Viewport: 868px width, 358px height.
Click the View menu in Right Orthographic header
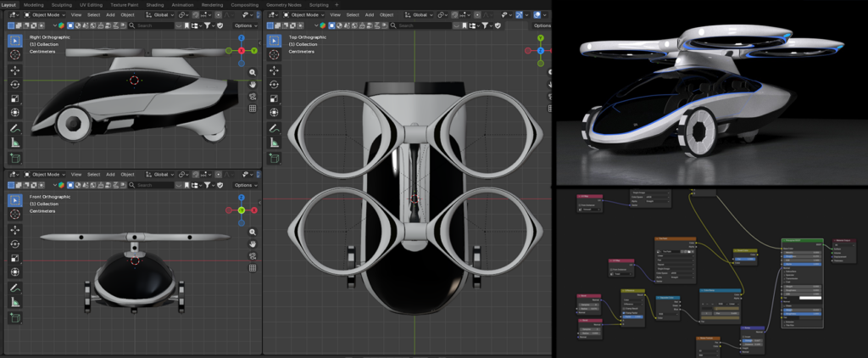point(76,15)
